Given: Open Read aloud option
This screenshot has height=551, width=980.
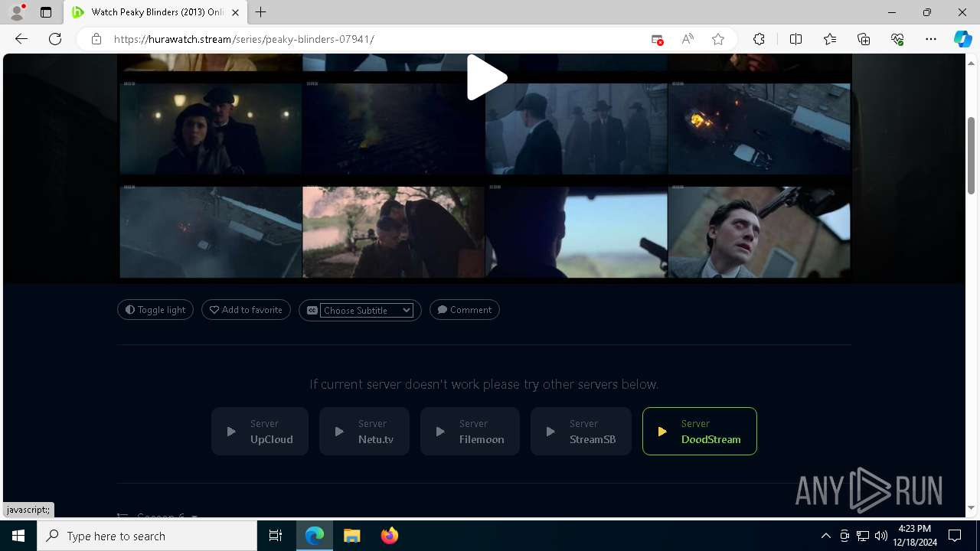Looking at the screenshot, I should click(x=688, y=39).
